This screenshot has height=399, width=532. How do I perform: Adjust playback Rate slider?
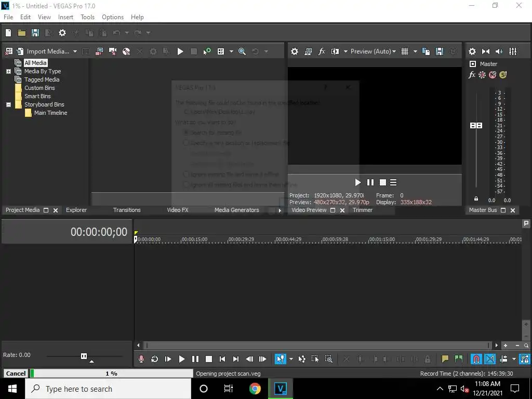(x=84, y=356)
